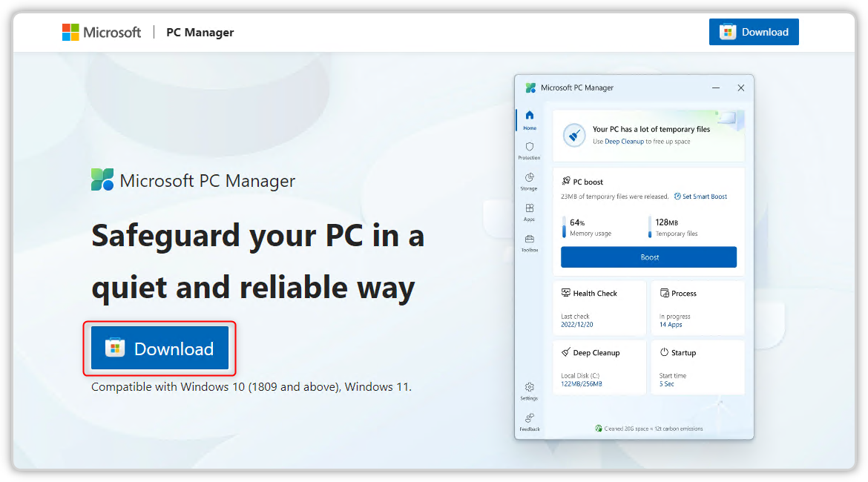
Task: Click the PC Manager app title bar logo
Action: coord(530,88)
